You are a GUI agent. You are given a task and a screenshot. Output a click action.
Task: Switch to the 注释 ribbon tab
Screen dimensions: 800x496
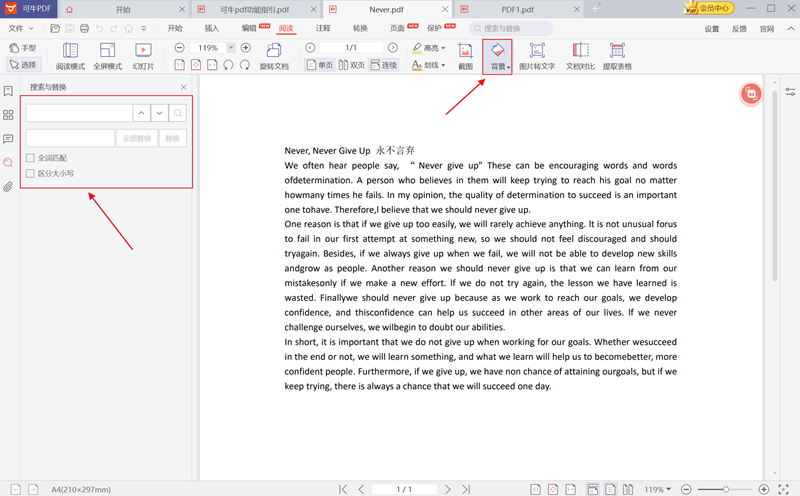point(323,29)
